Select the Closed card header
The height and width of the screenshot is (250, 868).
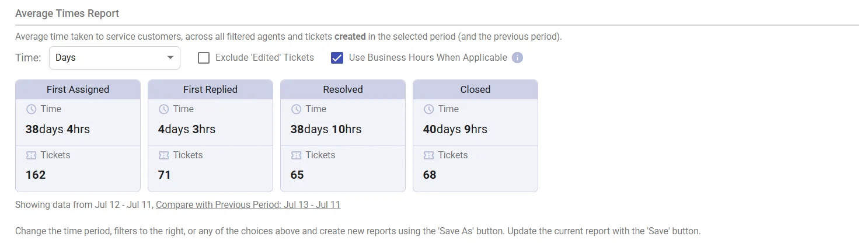[x=475, y=89]
